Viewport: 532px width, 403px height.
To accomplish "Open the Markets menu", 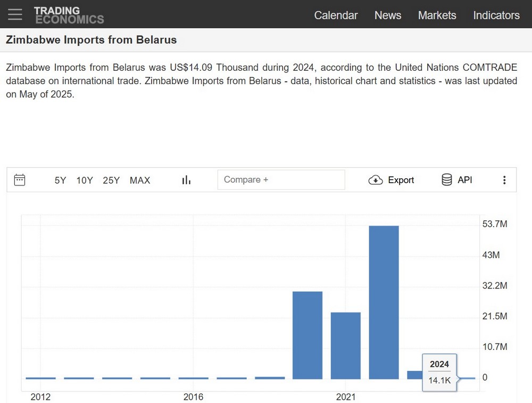I will (x=437, y=15).
